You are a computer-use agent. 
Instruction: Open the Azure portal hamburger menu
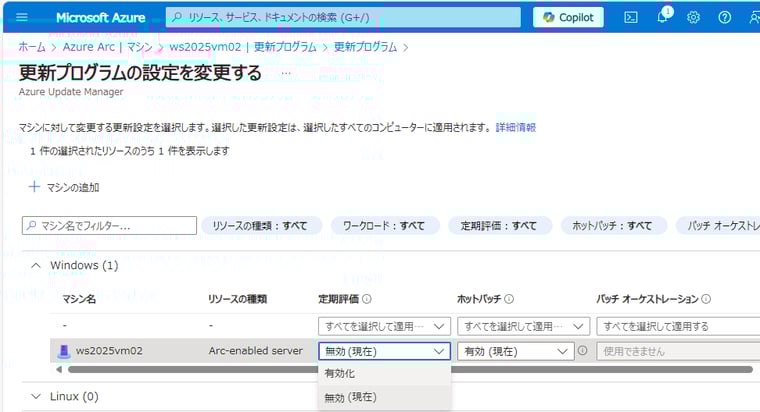[22, 17]
